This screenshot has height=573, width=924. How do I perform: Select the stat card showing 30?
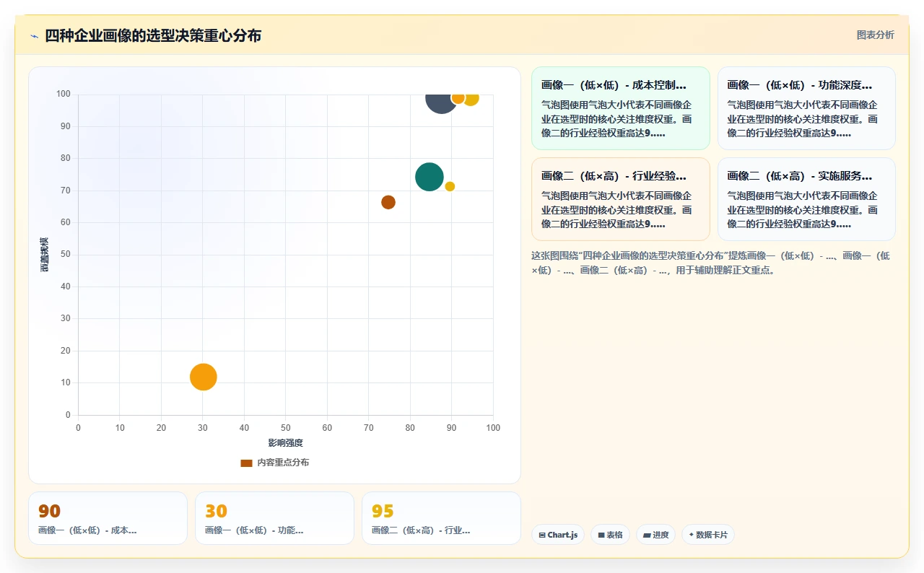point(274,518)
